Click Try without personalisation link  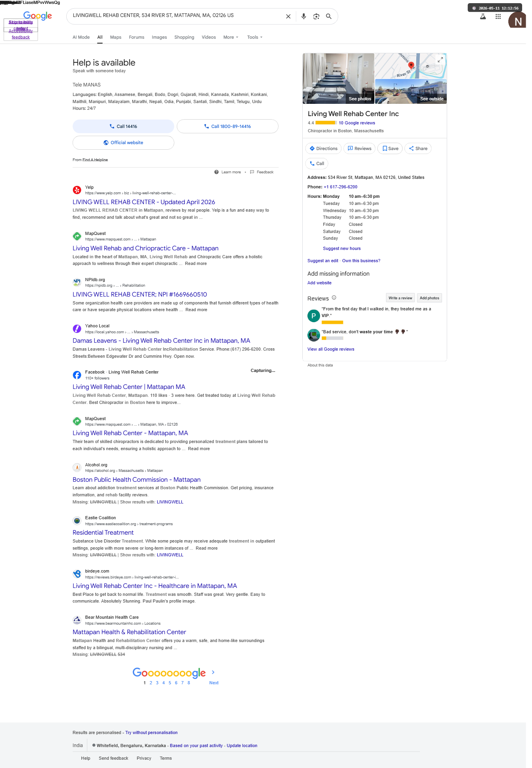(151, 733)
